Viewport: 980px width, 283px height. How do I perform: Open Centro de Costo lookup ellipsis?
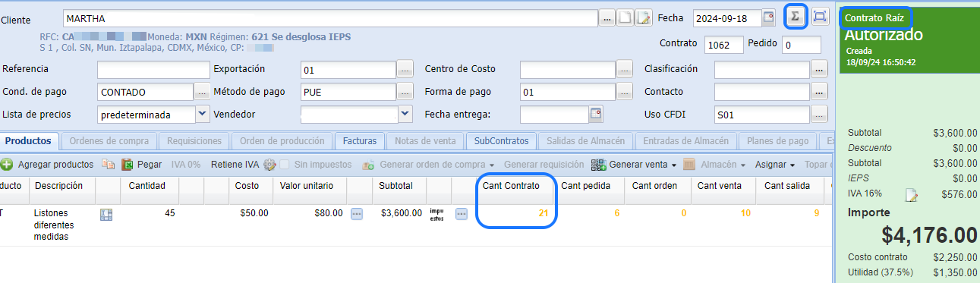(x=624, y=69)
